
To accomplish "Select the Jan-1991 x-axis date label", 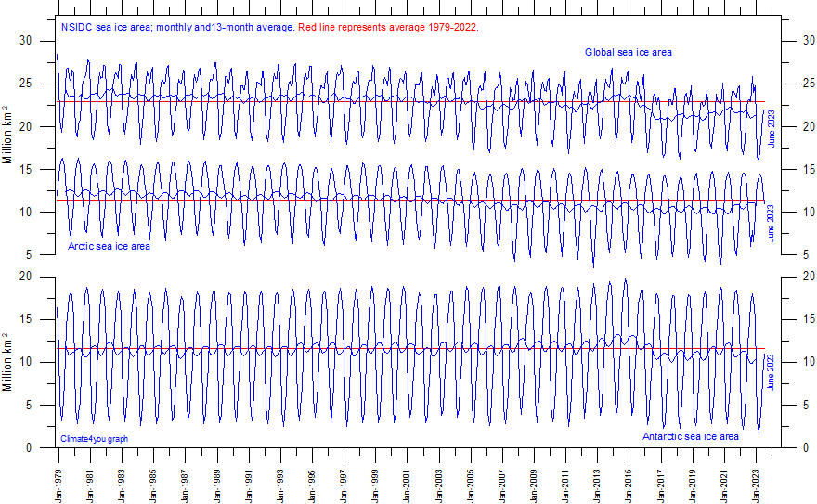I will (x=249, y=477).
